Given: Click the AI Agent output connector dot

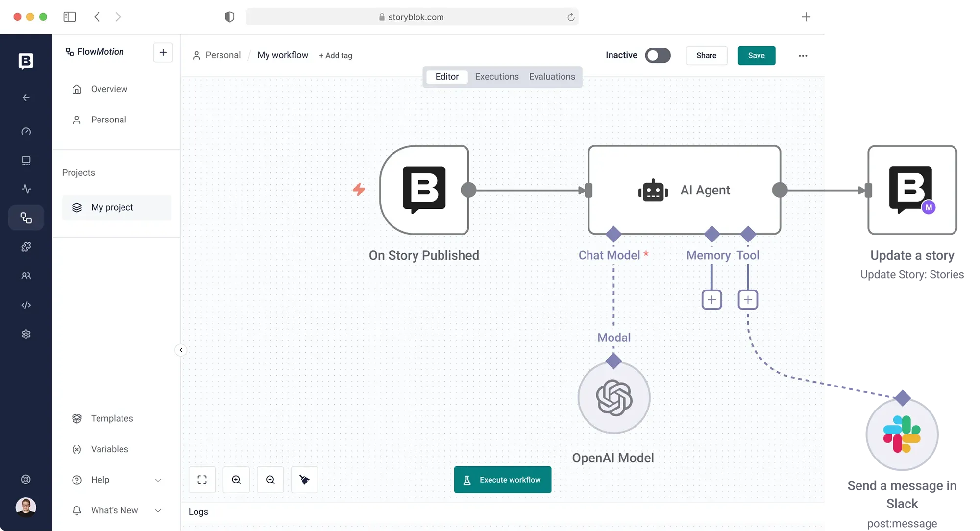Looking at the screenshot, I should coord(780,190).
